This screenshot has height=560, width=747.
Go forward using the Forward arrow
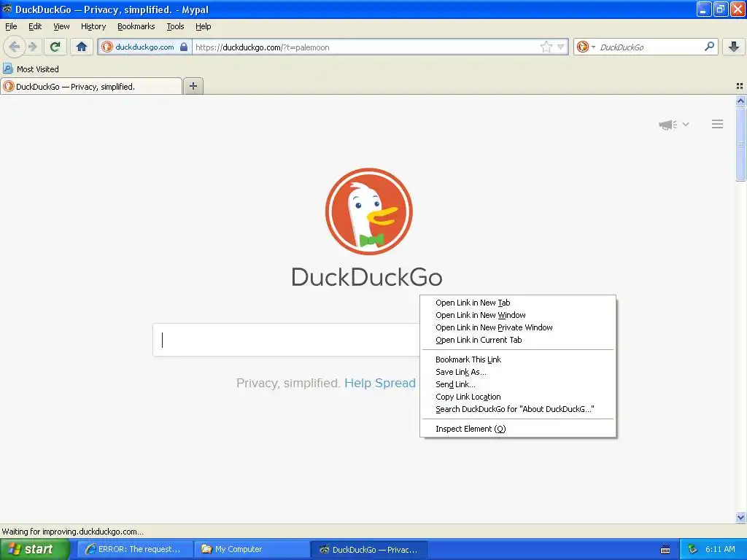32,47
